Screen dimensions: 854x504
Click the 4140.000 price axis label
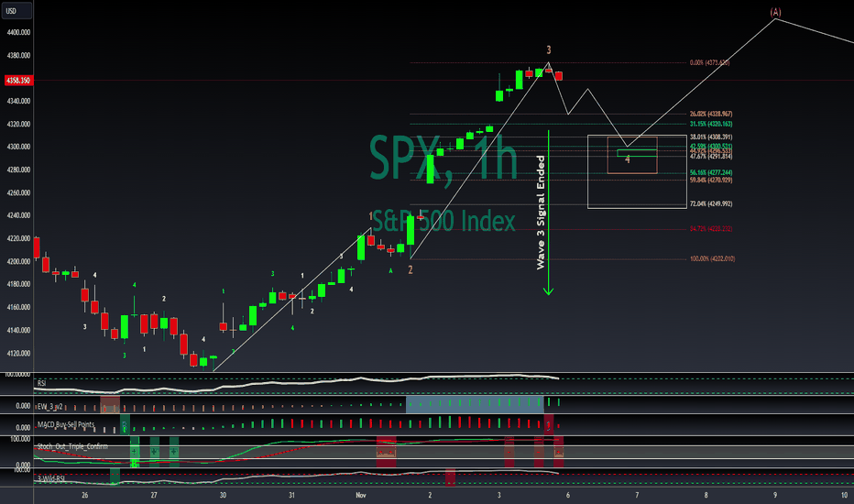[18, 330]
